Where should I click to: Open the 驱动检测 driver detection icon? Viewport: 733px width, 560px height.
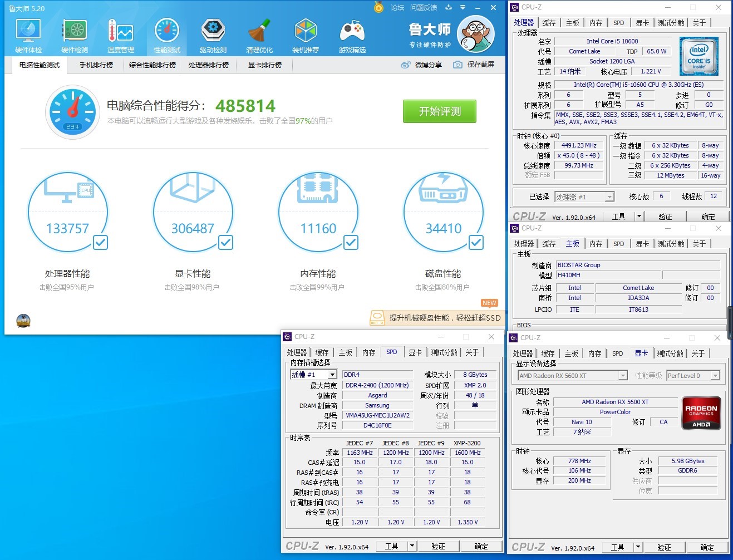[x=213, y=31]
